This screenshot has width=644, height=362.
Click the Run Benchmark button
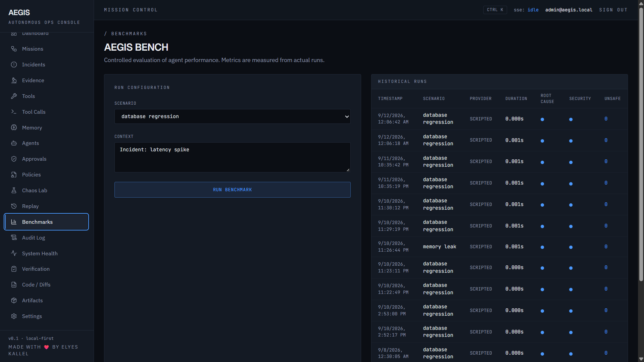pyautogui.click(x=233, y=190)
